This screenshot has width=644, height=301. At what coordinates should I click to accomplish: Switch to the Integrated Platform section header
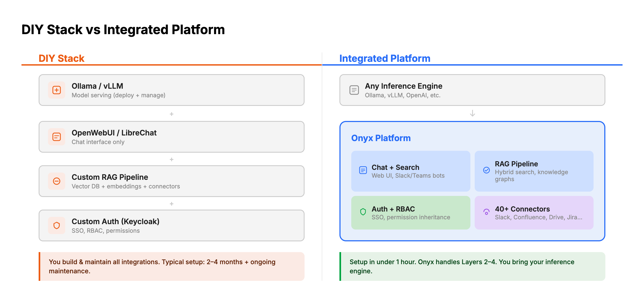click(385, 58)
